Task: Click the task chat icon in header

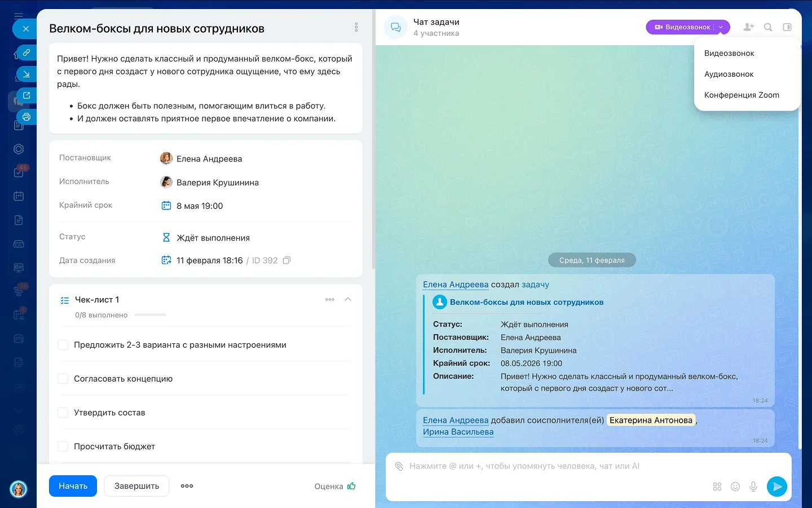Action: point(396,27)
